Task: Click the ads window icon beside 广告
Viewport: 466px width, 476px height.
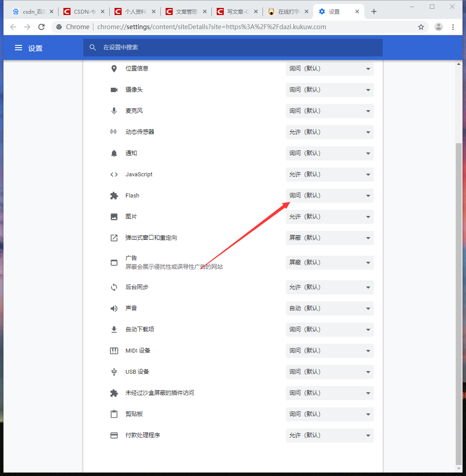Action: 114,263
